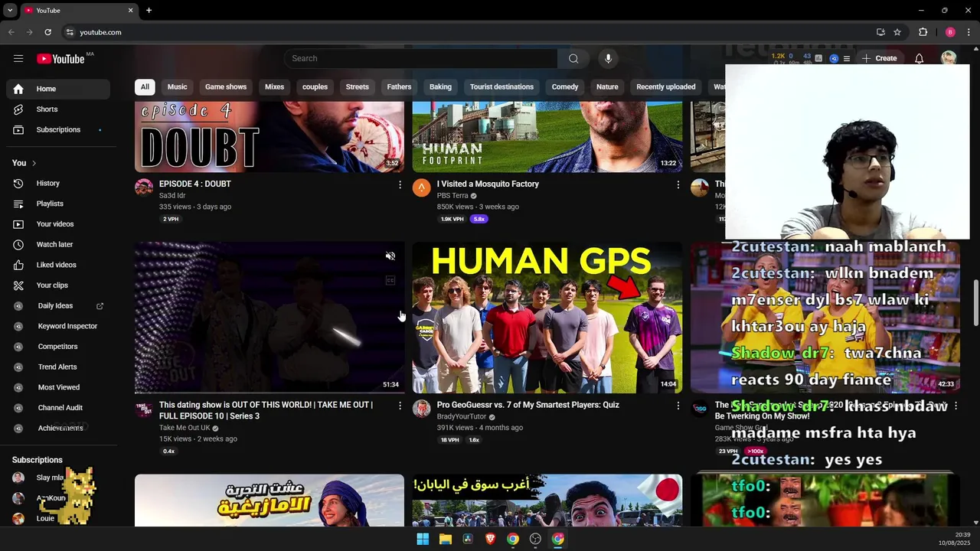Open File Explorer from taskbar
The width and height of the screenshot is (980, 551).
coord(445,539)
